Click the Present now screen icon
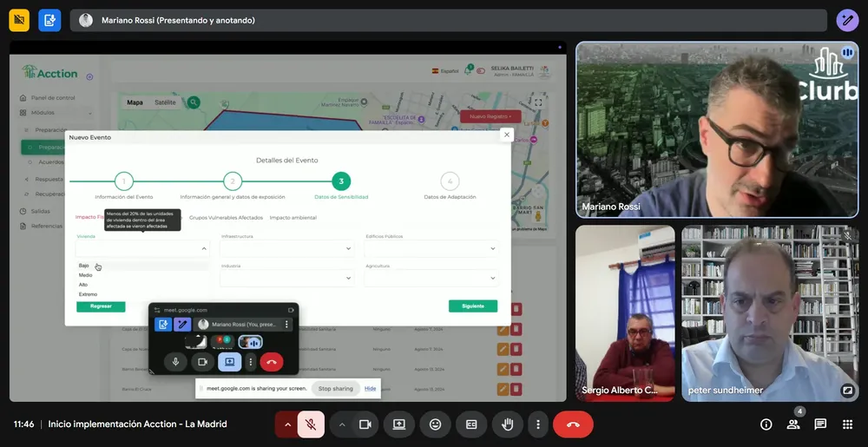 pos(399,424)
